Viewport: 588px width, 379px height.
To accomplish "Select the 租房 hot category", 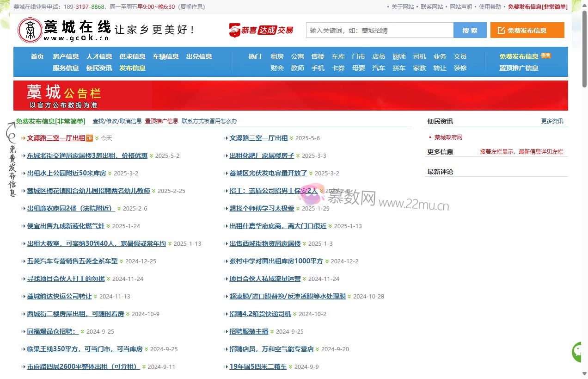I will click(277, 56).
